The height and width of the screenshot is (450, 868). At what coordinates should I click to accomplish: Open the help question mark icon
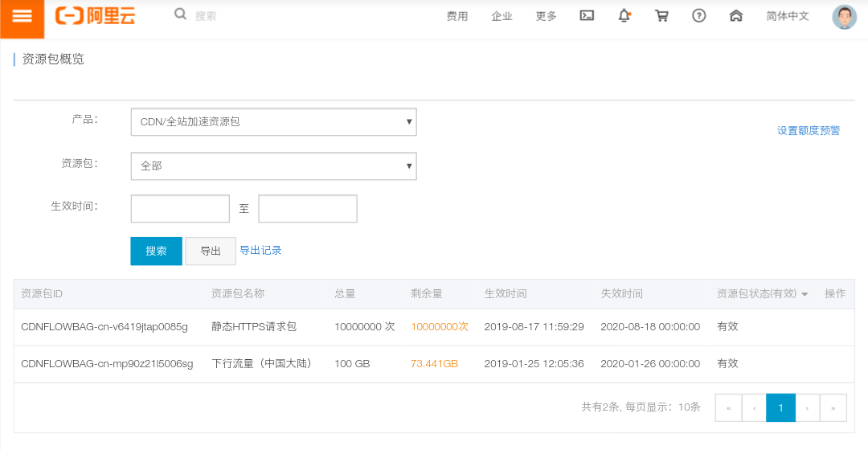(x=699, y=15)
